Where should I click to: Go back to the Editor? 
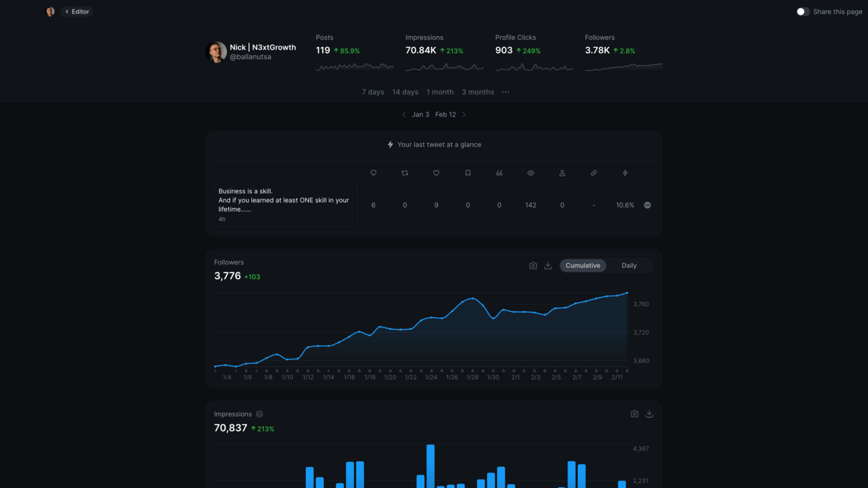coord(77,11)
